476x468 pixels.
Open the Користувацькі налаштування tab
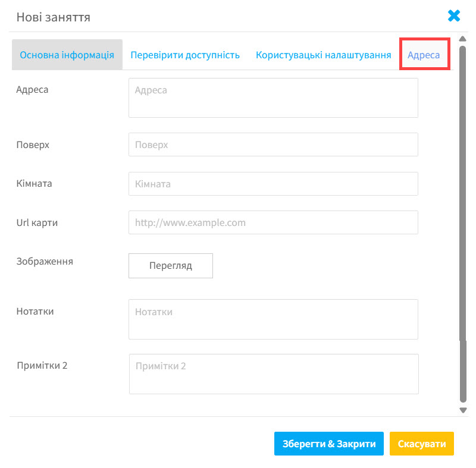click(x=323, y=55)
